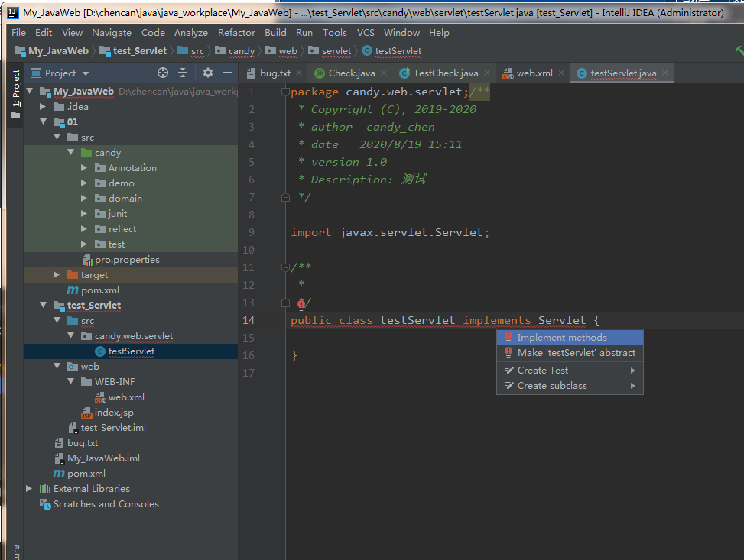Collapse the test_Servlet module
Viewport: 744px width, 560px height.
point(43,305)
